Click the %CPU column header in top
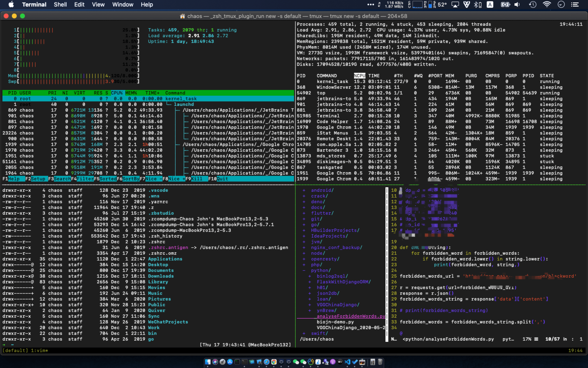This screenshot has height=368, width=588. (359, 76)
